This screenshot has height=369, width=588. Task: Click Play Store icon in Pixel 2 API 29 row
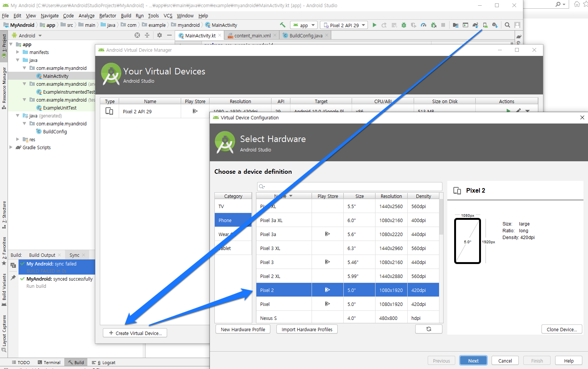click(x=195, y=111)
